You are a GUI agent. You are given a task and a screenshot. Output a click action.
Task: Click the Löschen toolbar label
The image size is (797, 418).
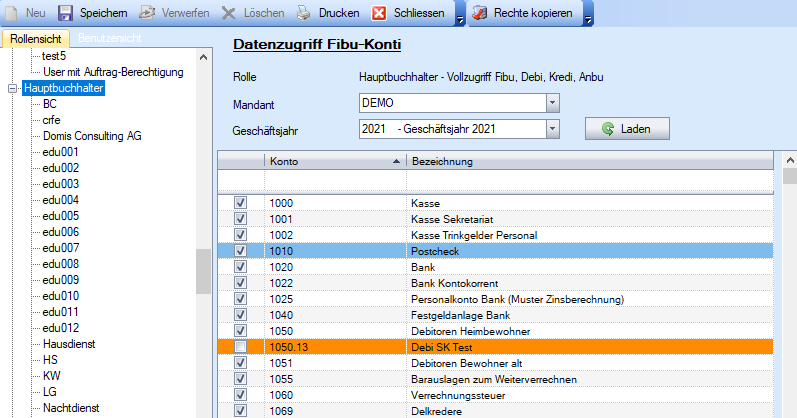pyautogui.click(x=264, y=13)
